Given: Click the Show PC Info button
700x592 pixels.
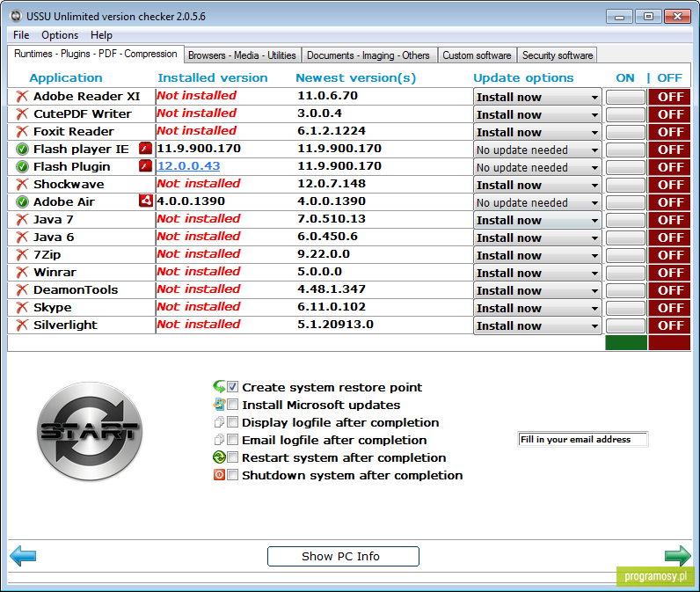Looking at the screenshot, I should pyautogui.click(x=343, y=556).
